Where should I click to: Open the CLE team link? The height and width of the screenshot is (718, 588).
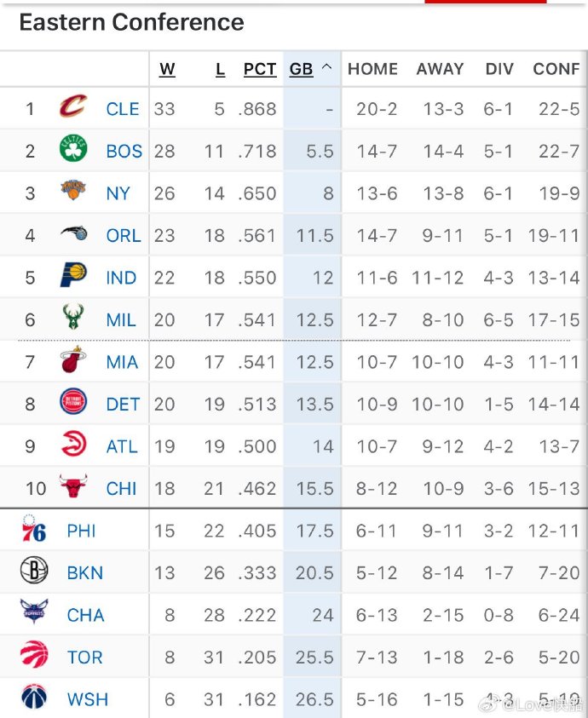[123, 109]
